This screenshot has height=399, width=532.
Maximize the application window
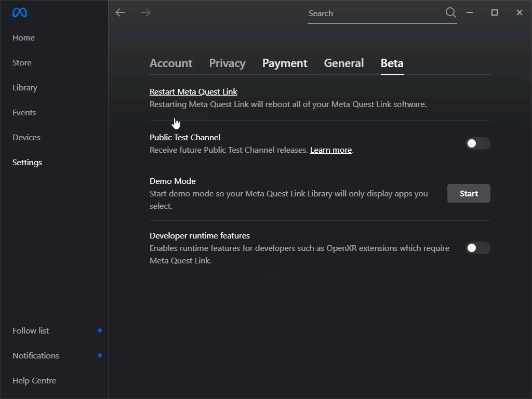click(495, 12)
